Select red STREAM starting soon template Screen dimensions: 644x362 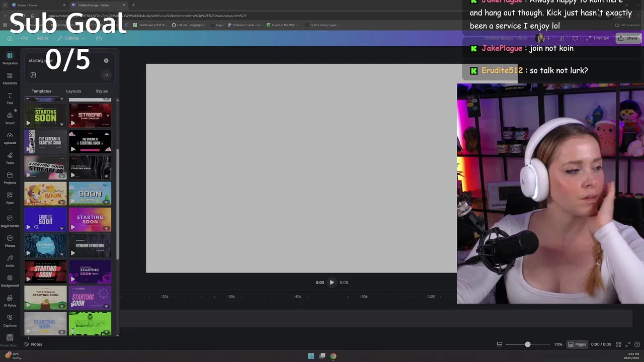[x=90, y=115]
